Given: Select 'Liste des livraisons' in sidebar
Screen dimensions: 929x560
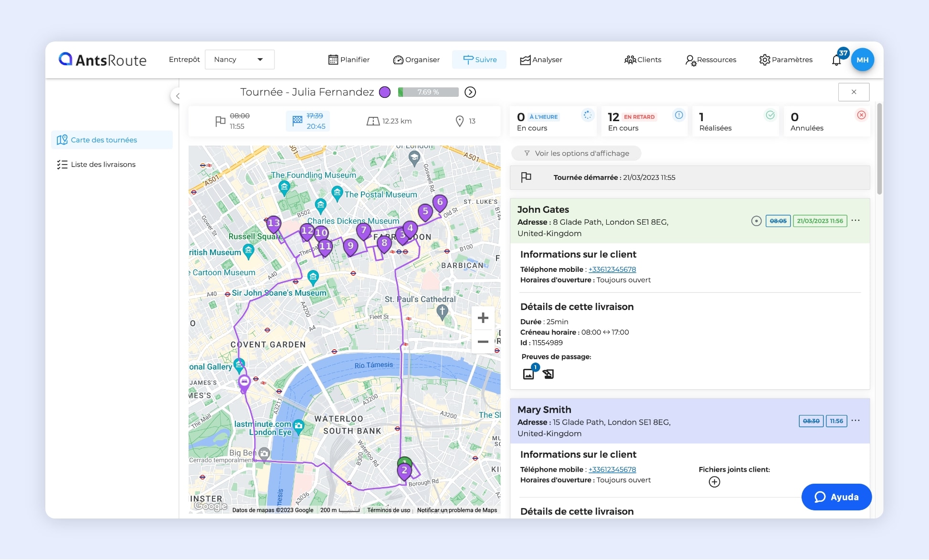Looking at the screenshot, I should 103,165.
